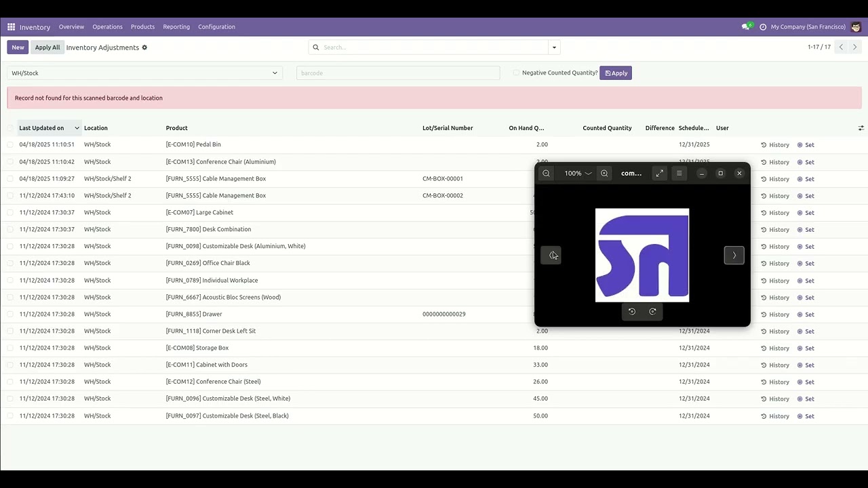
Task: Open the Odoo apps grid menu
Action: (11, 27)
